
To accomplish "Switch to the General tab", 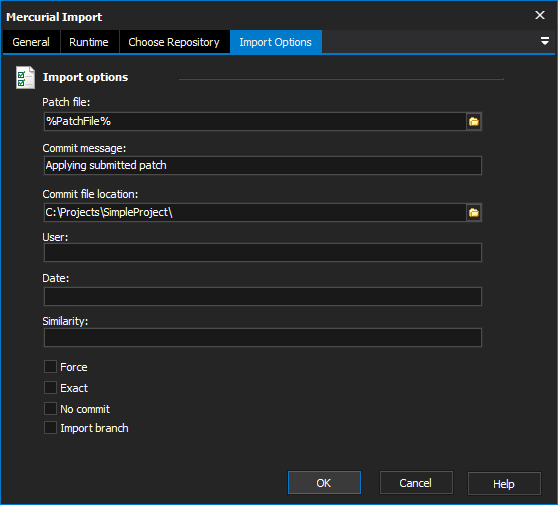I will click(31, 42).
